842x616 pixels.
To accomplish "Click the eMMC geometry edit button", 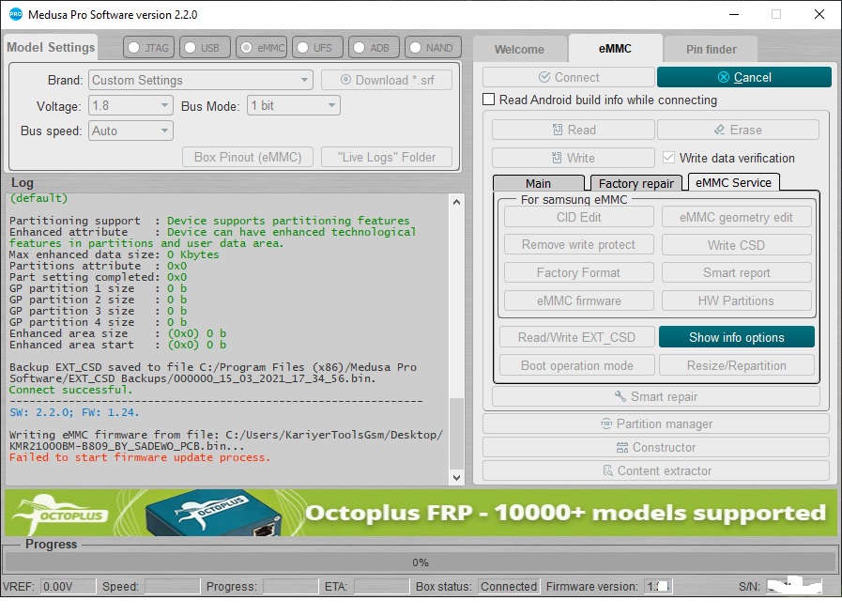I will click(736, 217).
